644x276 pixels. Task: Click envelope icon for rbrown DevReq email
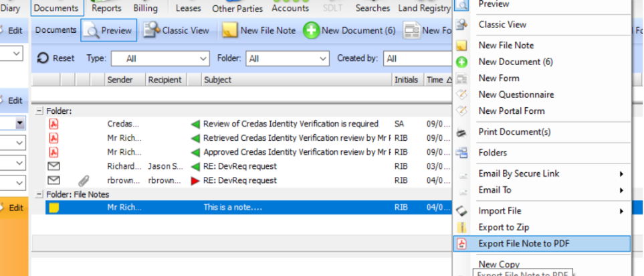53,180
